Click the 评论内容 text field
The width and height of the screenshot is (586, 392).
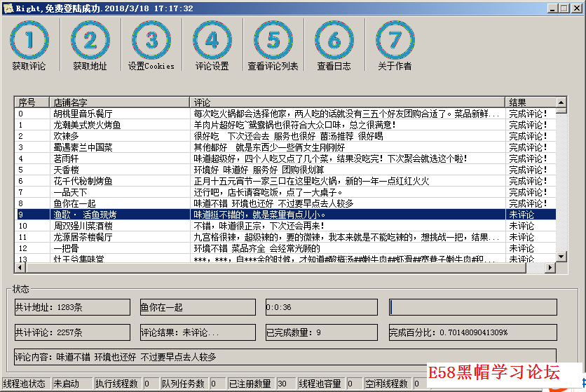coord(285,357)
